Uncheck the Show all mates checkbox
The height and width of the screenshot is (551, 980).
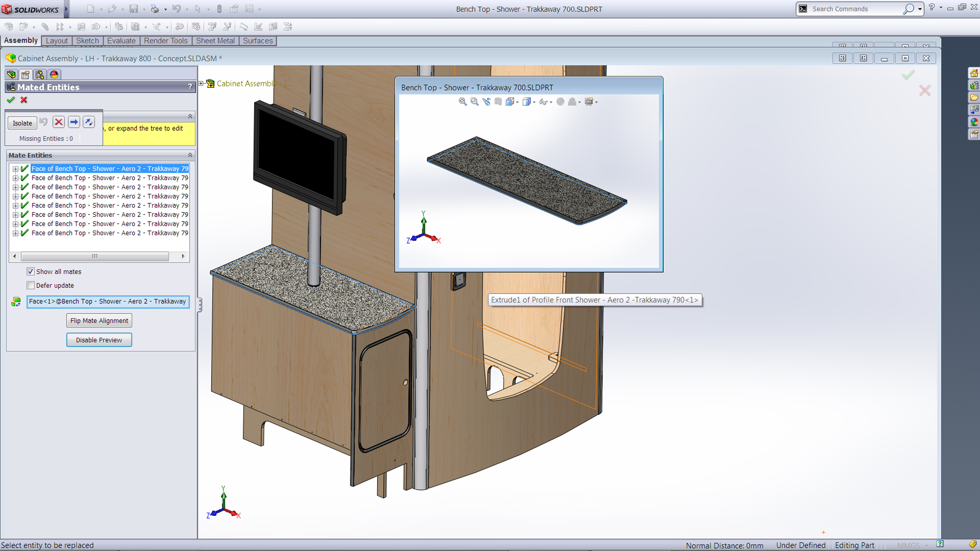[x=30, y=272]
